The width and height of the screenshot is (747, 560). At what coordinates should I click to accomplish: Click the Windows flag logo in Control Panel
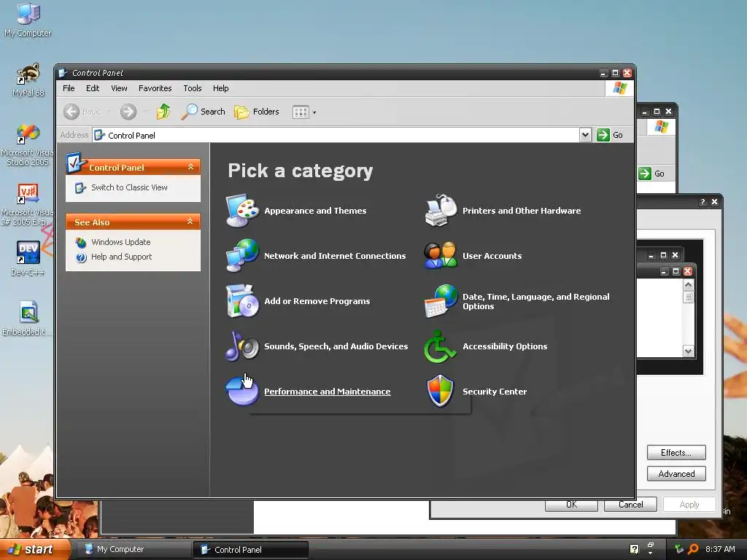click(x=619, y=88)
